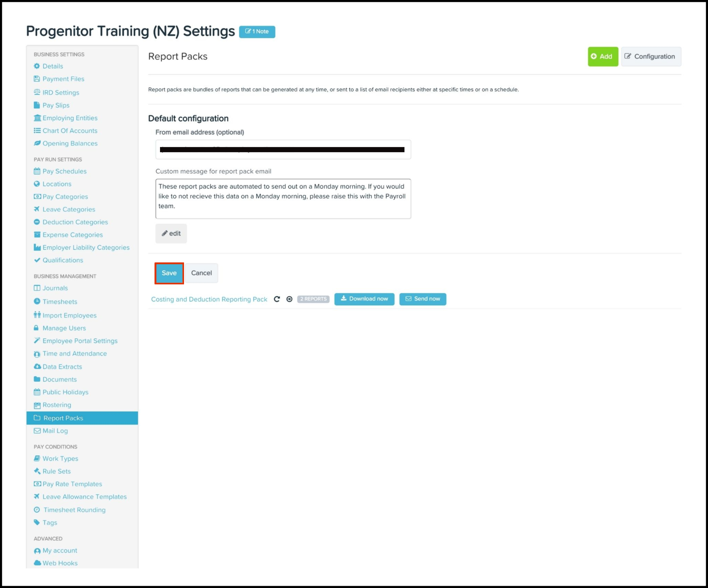Click the 1 Note badge
Image resolution: width=708 pixels, height=588 pixels.
257,32
